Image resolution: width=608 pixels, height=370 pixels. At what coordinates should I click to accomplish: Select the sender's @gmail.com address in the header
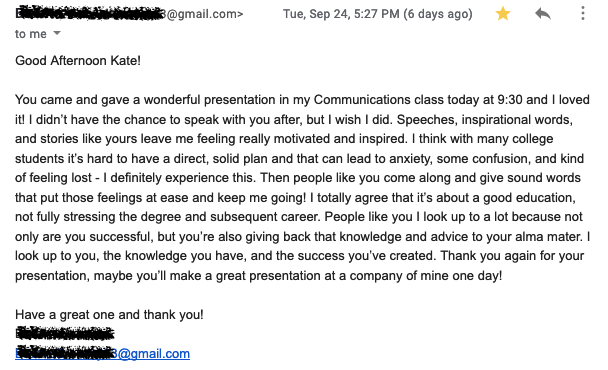point(129,14)
